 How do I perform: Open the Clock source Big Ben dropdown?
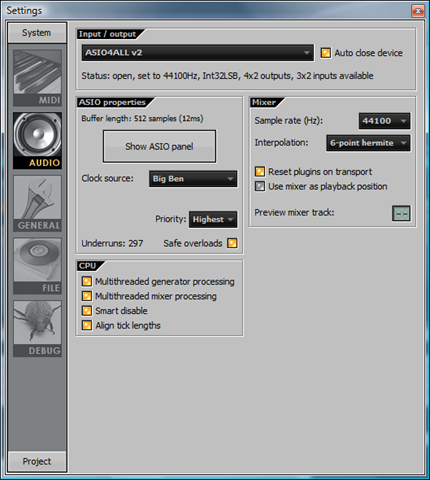[193, 179]
